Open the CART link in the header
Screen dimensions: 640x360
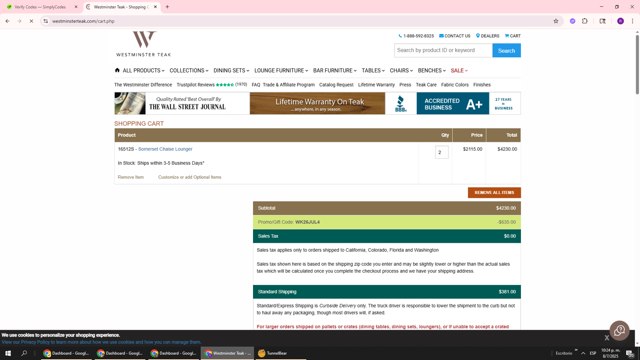click(x=513, y=36)
